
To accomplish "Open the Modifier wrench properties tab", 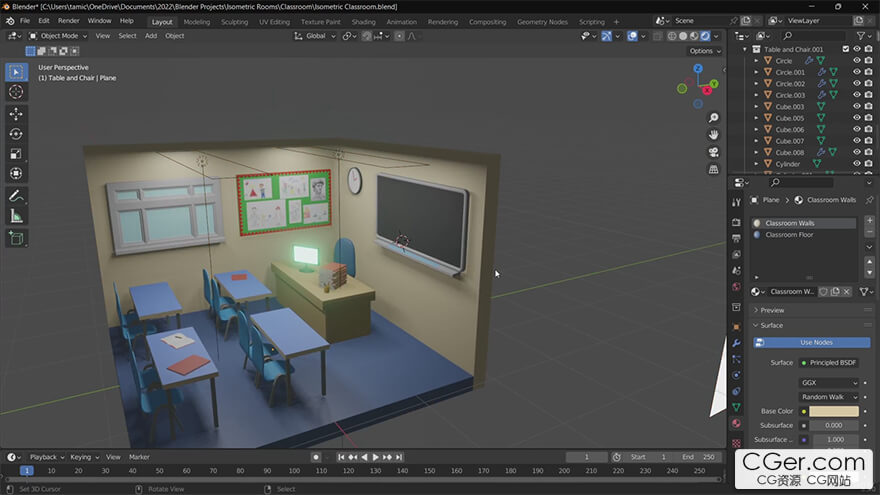I will pyautogui.click(x=736, y=343).
